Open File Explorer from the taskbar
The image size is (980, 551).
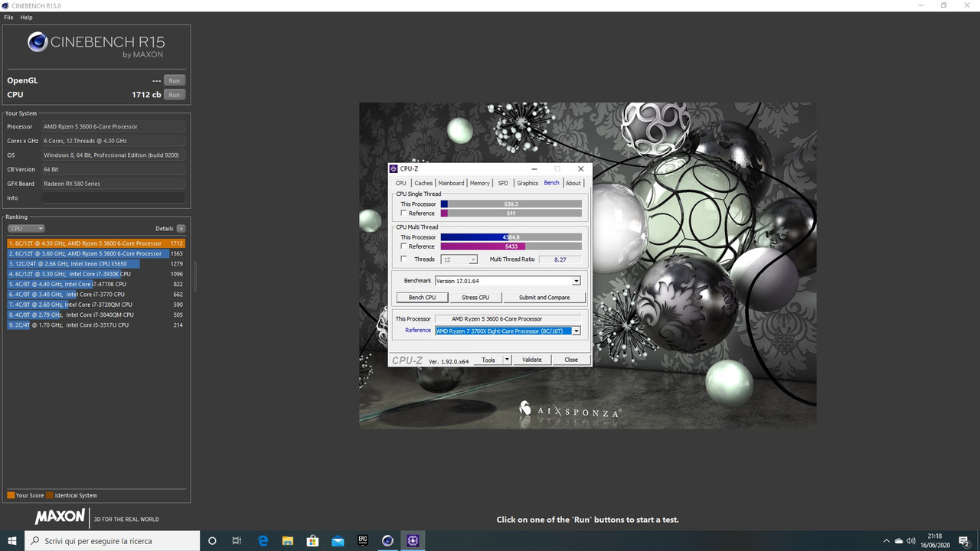pyautogui.click(x=287, y=540)
